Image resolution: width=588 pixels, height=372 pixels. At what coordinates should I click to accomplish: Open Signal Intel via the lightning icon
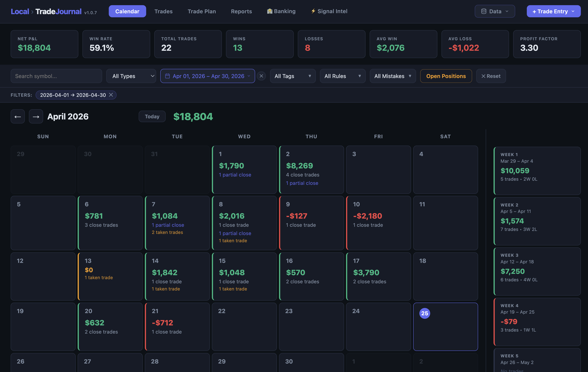(x=313, y=11)
